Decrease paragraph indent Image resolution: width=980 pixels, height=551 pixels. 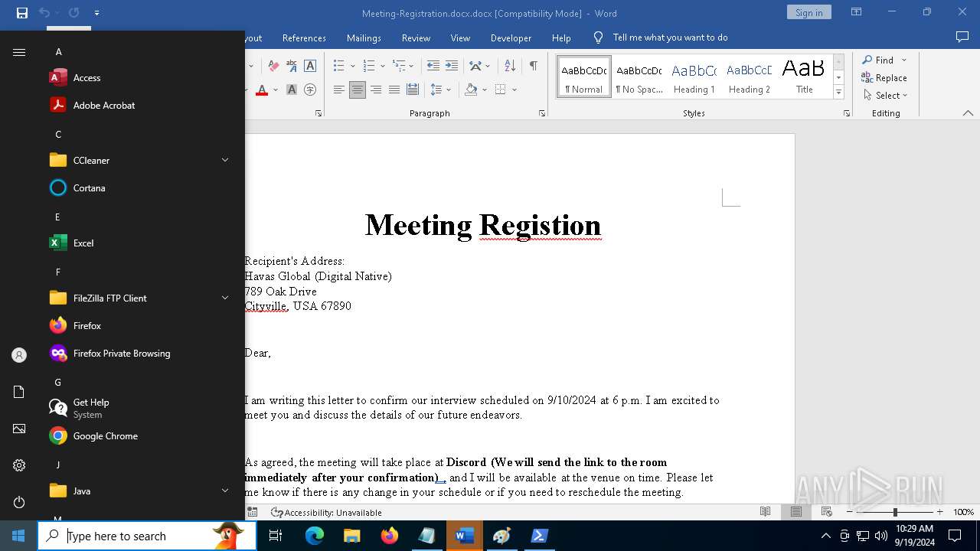click(433, 66)
